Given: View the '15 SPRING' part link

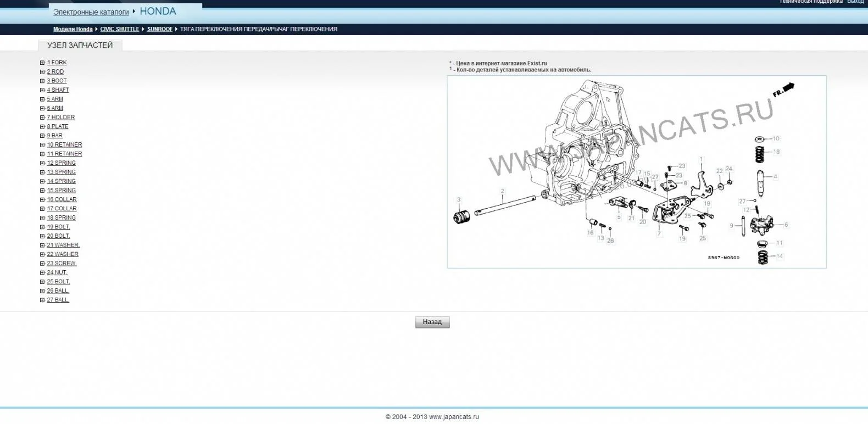Looking at the screenshot, I should (62, 191).
